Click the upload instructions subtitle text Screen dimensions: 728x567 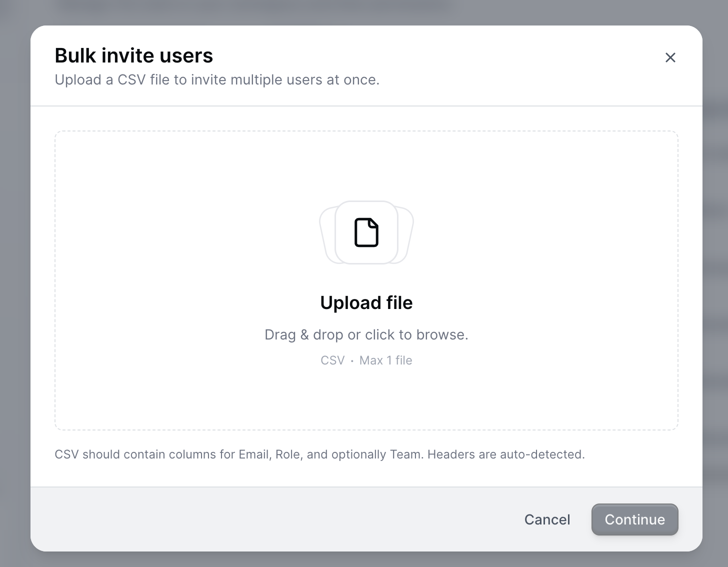tap(217, 79)
